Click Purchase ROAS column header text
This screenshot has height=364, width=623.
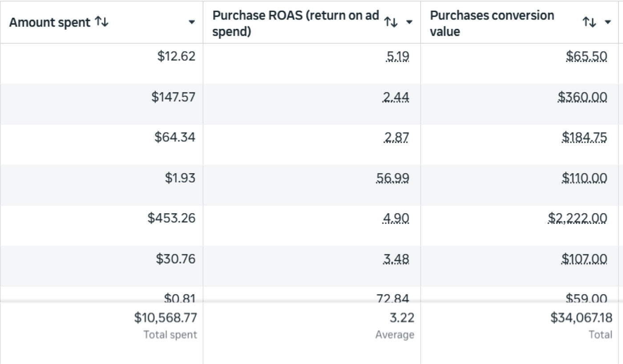[295, 23]
